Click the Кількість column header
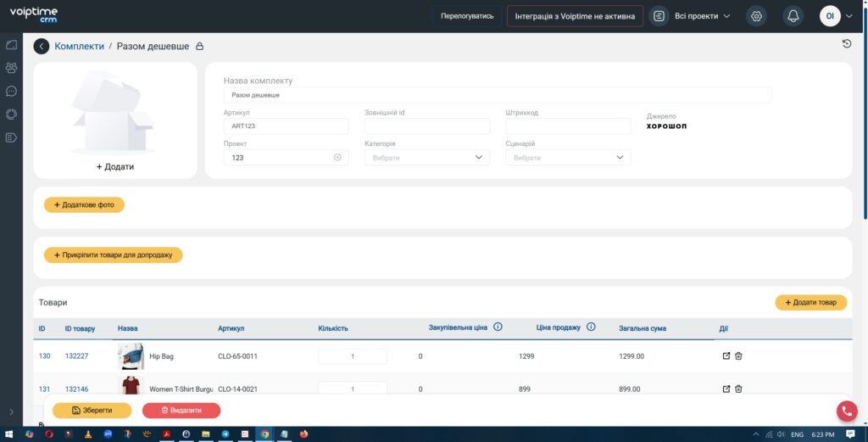This screenshot has height=442, width=868. (x=333, y=328)
